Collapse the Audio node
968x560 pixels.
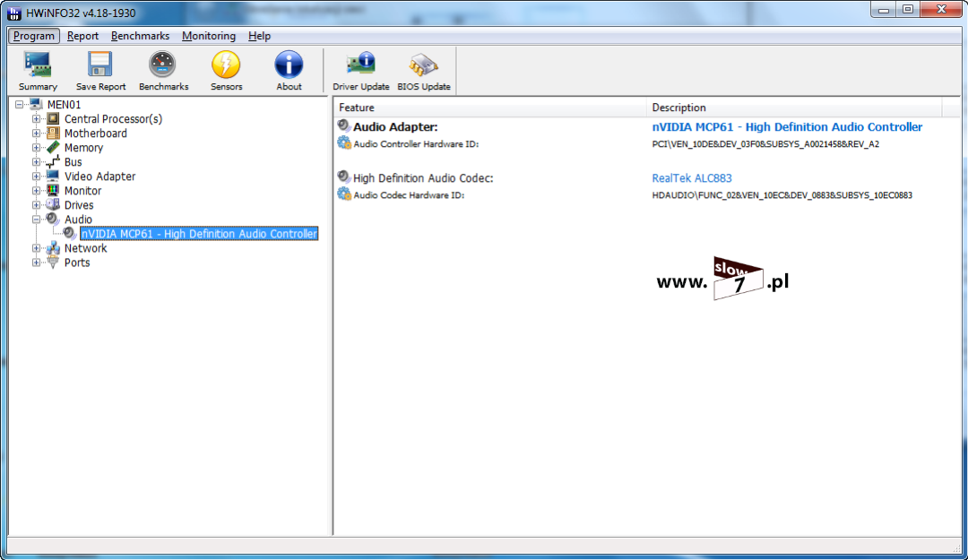(36, 220)
